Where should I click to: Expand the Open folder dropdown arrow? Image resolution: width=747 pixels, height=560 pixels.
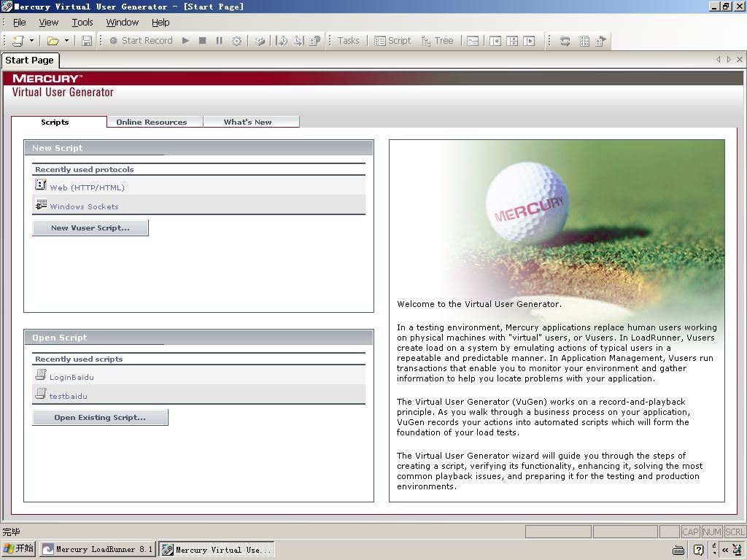66,41
